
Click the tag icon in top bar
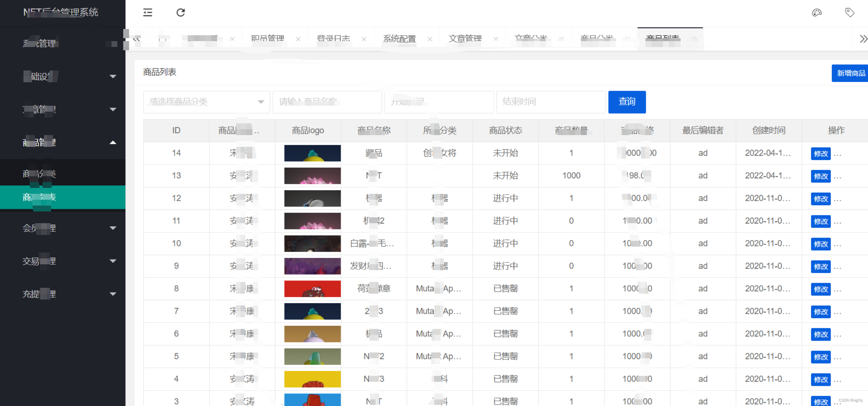[850, 12]
